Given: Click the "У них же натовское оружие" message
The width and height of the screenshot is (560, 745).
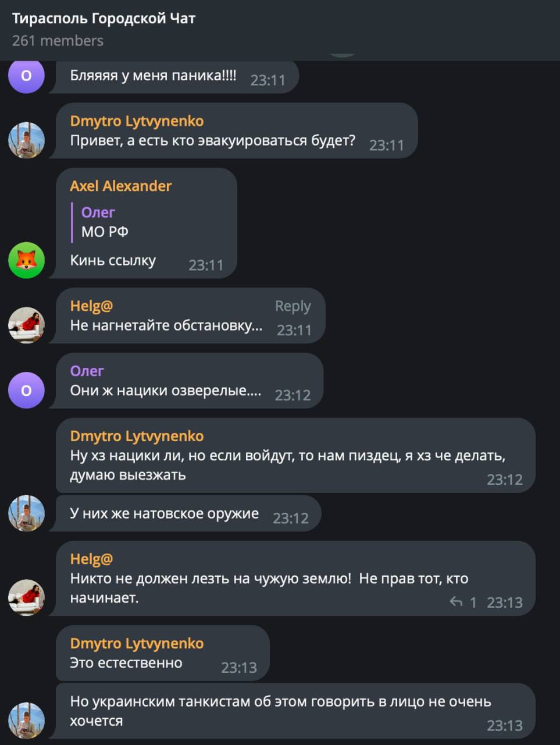Looking at the screenshot, I should point(164,513).
